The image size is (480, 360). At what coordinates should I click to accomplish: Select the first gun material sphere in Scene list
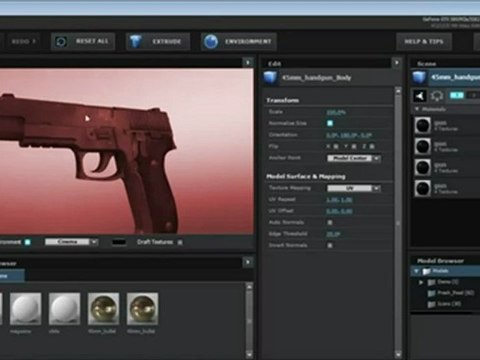pyautogui.click(x=423, y=125)
